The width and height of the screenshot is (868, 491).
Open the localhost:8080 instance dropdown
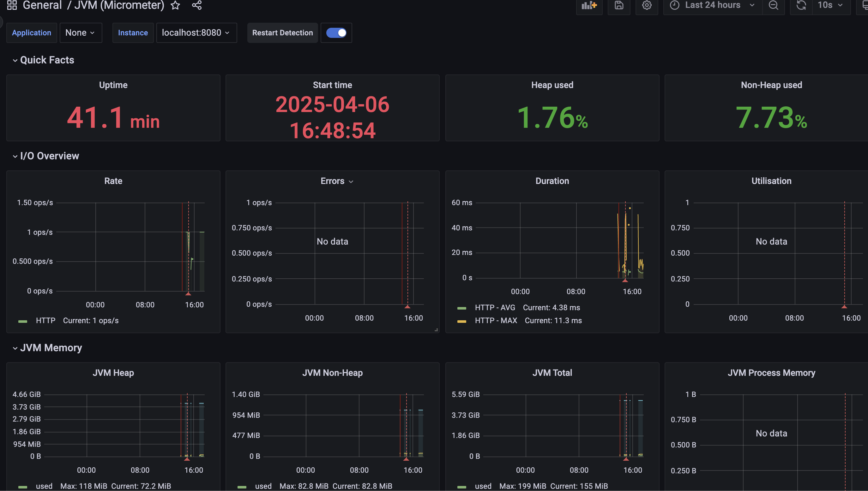(x=196, y=33)
